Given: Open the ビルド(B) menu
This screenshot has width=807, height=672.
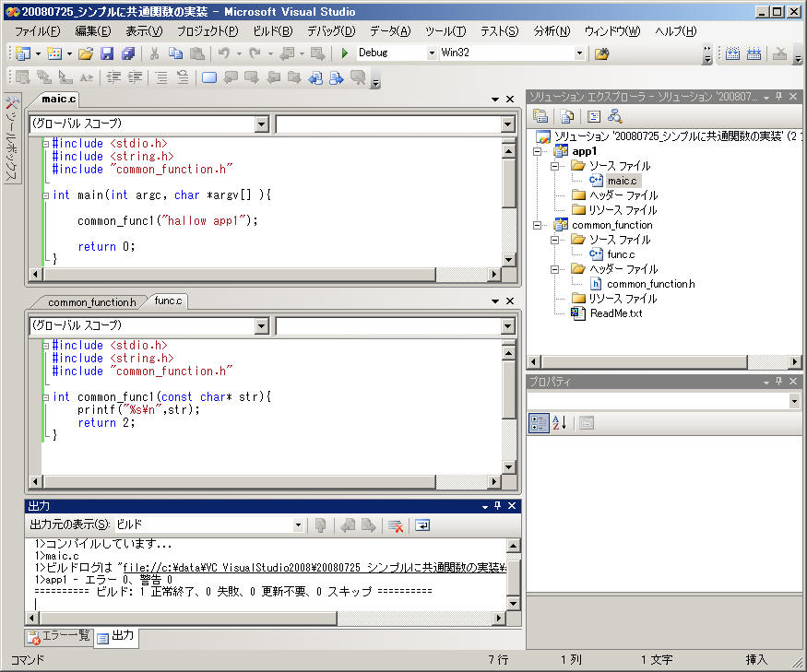Looking at the screenshot, I should (x=271, y=30).
